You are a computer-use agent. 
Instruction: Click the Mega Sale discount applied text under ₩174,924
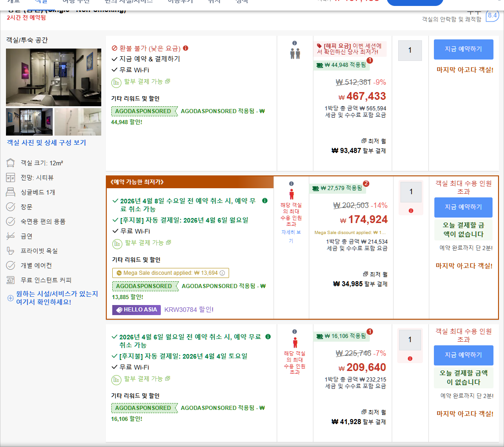350,233
